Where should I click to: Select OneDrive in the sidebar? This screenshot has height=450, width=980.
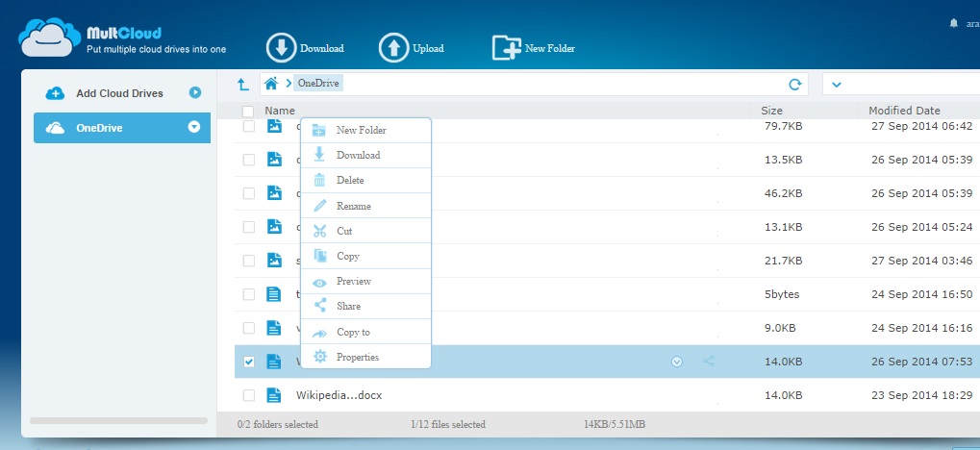coord(122,128)
